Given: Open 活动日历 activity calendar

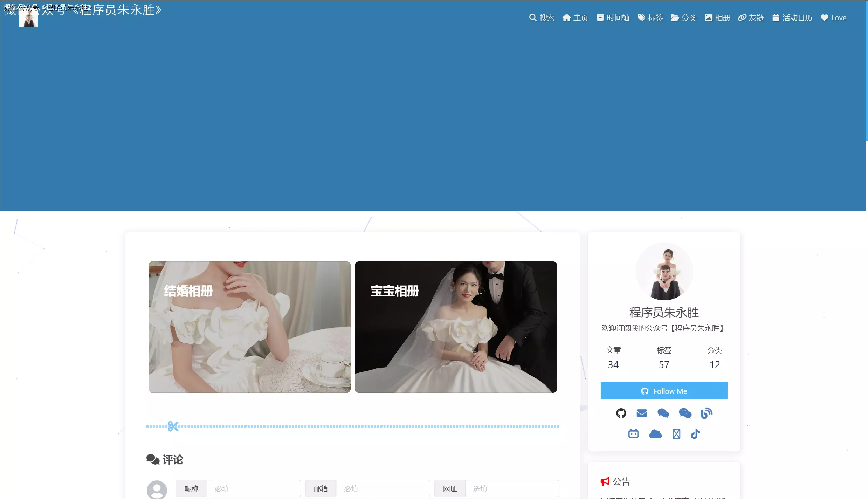Looking at the screenshot, I should [792, 18].
